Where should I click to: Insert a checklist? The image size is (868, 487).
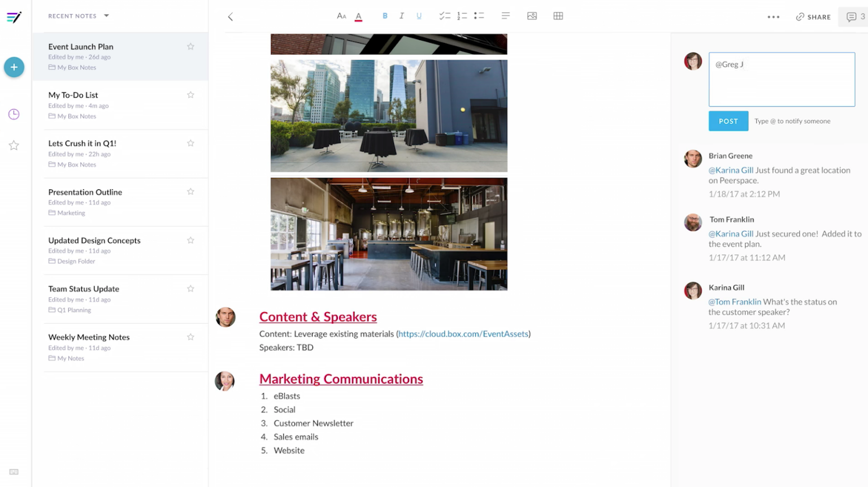(445, 16)
